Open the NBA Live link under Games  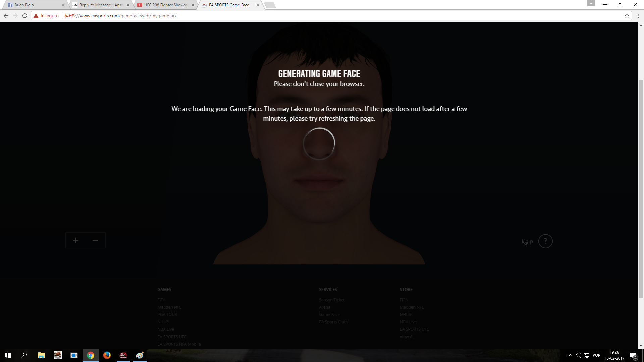[x=166, y=329]
